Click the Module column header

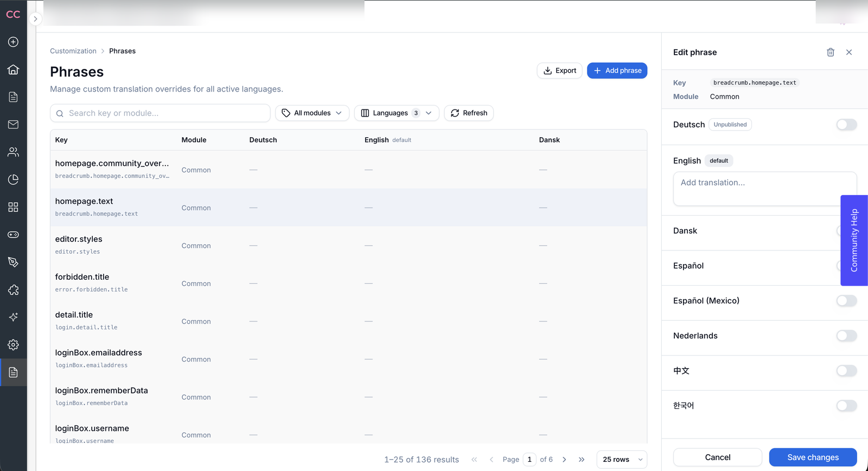pos(194,140)
